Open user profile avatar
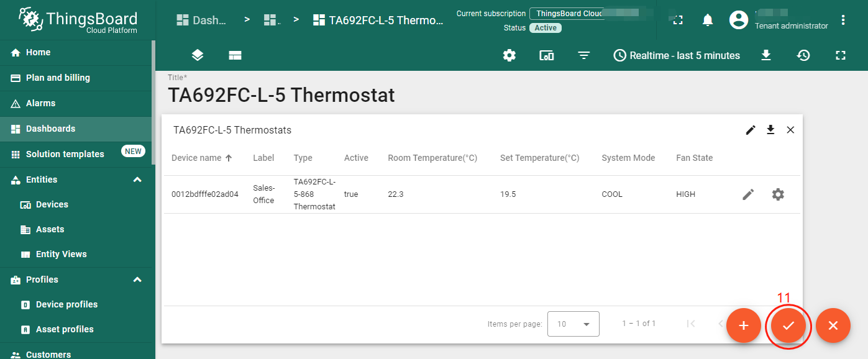 coord(739,20)
